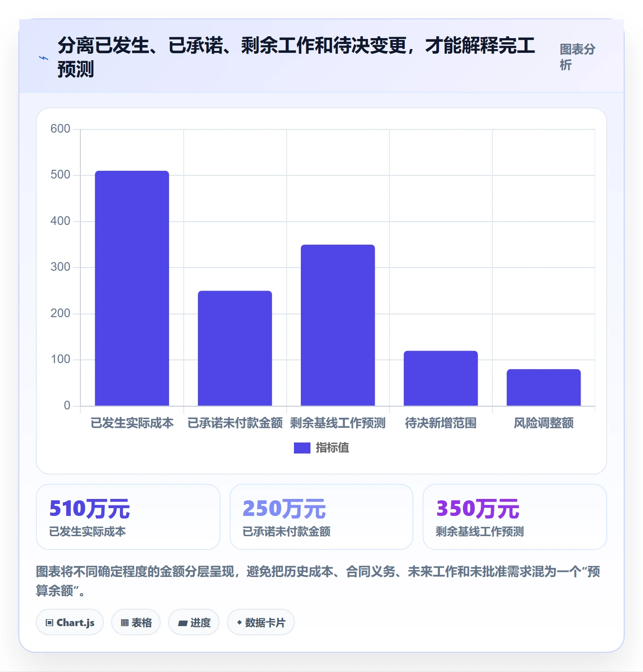Image resolution: width=643 pixels, height=672 pixels.
Task: Click the 已承诺未付款金额 axis label
Action: point(235,423)
